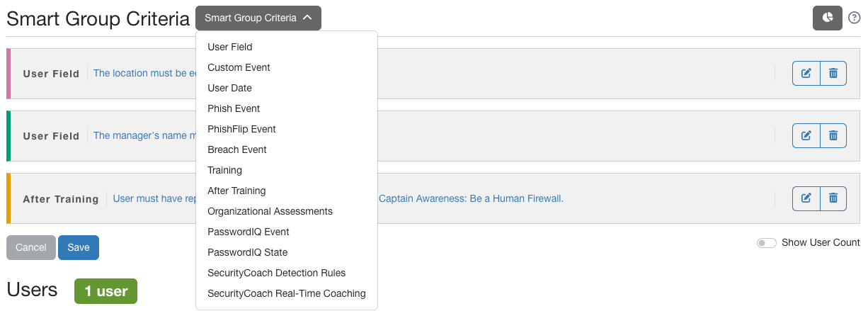Viewport: 868px width, 311px height.
Task: Save the smart group criteria
Action: coord(79,247)
